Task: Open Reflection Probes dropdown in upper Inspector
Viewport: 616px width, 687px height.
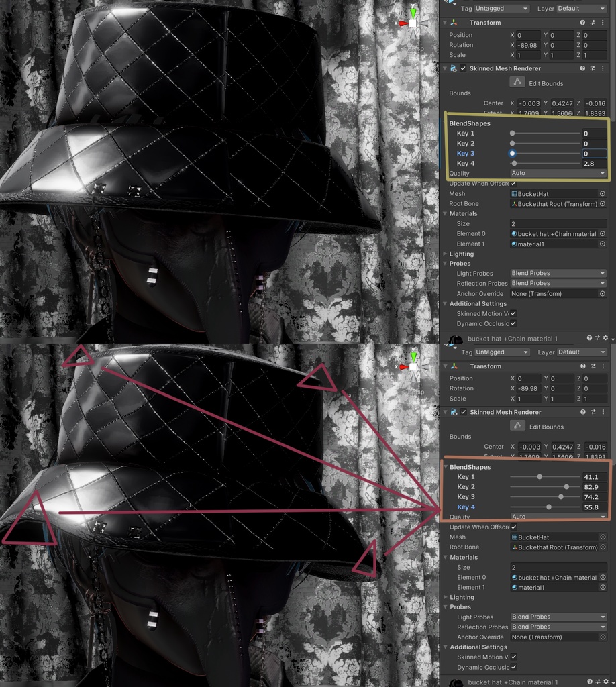Action: tap(558, 284)
